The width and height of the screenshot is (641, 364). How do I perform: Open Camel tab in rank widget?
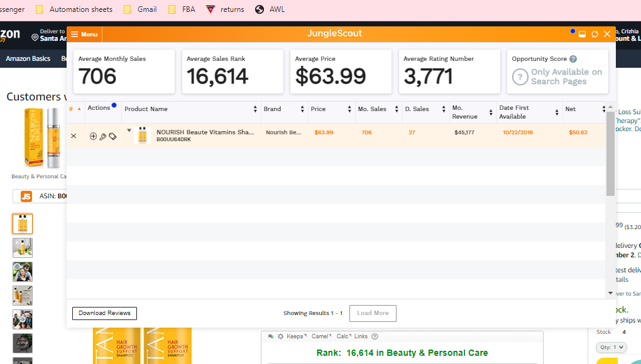321,336
